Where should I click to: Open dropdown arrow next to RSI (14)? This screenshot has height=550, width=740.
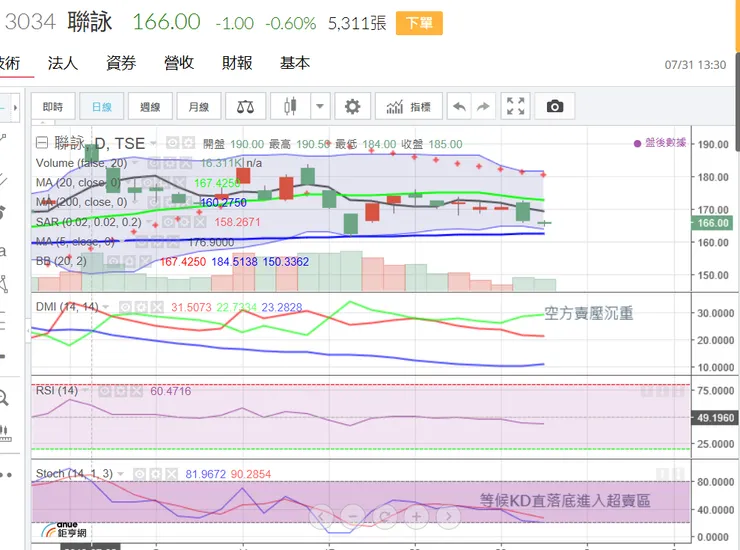(86, 391)
